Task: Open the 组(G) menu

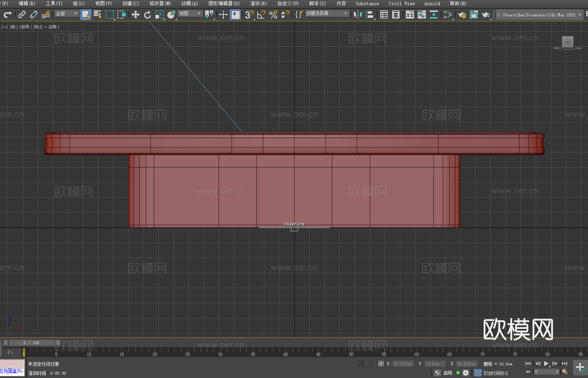Action: tap(79, 4)
